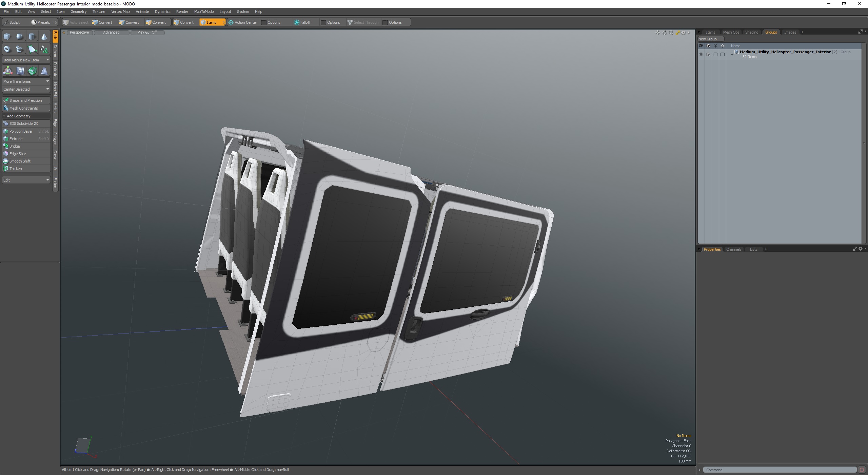Select the Cube primitive tool
This screenshot has height=475, width=868.
click(x=7, y=37)
